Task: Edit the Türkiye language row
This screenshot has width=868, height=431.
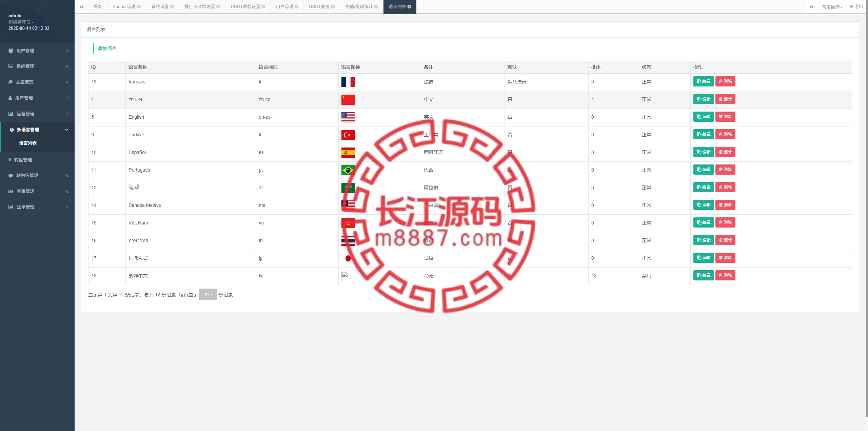Action: 704,134
